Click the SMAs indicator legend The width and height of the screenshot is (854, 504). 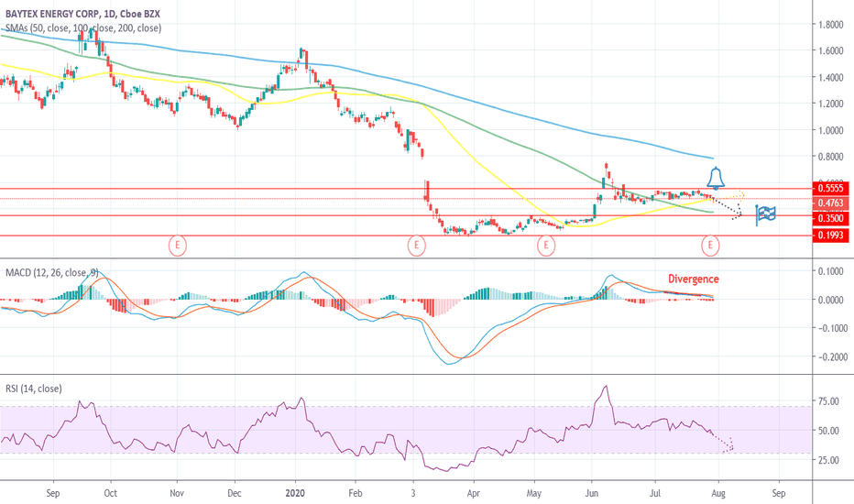(82, 27)
